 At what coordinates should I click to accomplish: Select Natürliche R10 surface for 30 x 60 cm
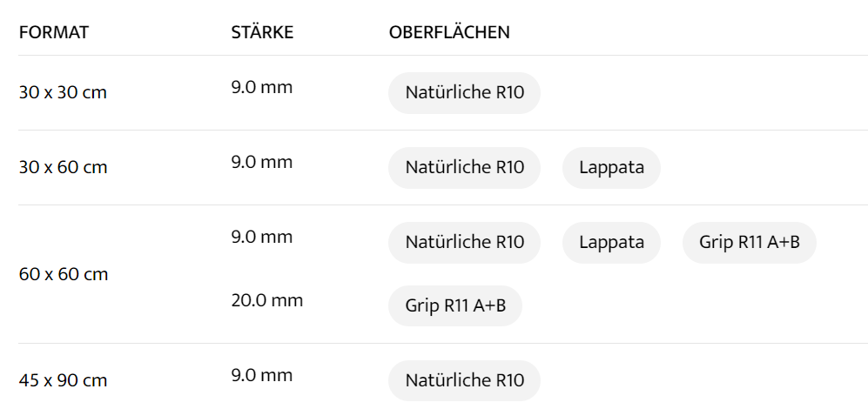[x=464, y=168]
